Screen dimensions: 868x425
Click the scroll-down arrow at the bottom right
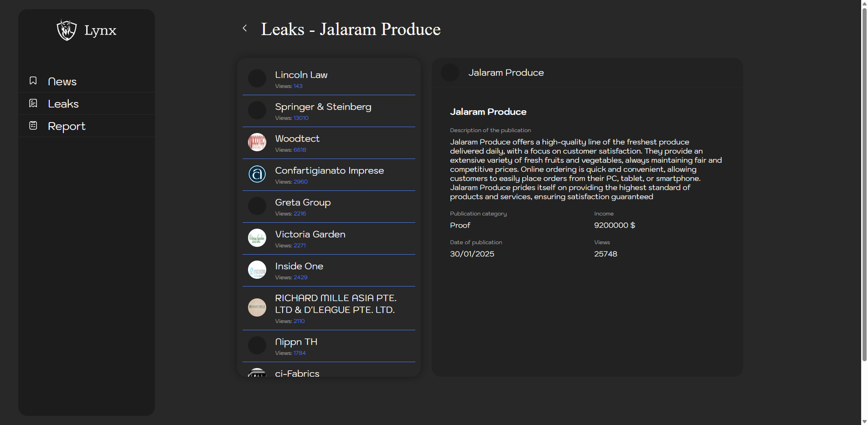pyautogui.click(x=864, y=421)
